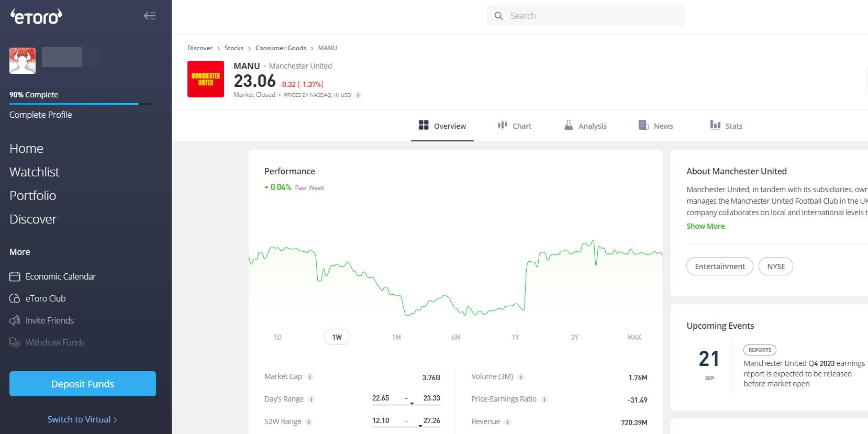868x434 pixels.
Task: Switch to the Chart tab
Action: (515, 126)
